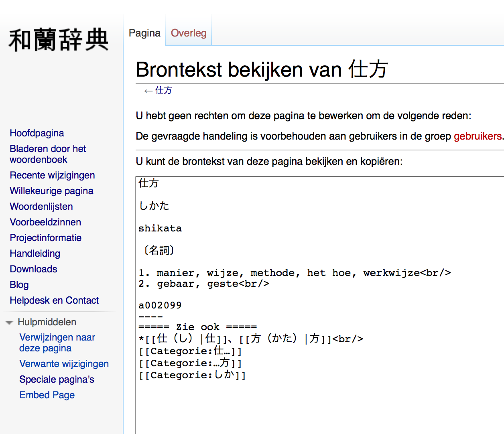This screenshot has width=504, height=434.
Task: Click Verwijzingen naar deze pagina
Action: click(x=57, y=343)
